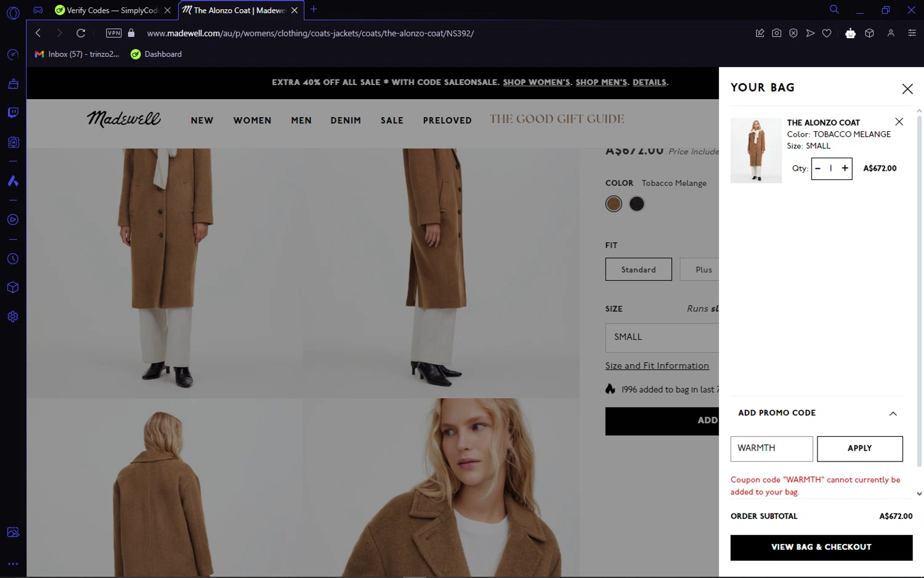The image size is (924, 578).
Task: Open a new tab with plus button
Action: tap(314, 9)
